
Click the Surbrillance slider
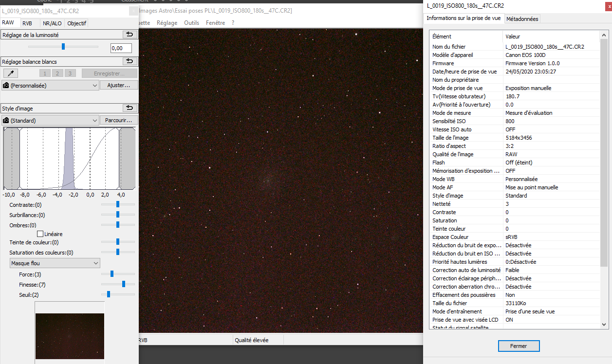coord(118,215)
